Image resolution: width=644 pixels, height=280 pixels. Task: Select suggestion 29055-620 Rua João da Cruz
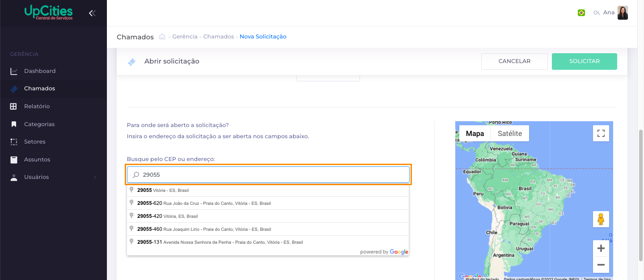pyautogui.click(x=268, y=203)
